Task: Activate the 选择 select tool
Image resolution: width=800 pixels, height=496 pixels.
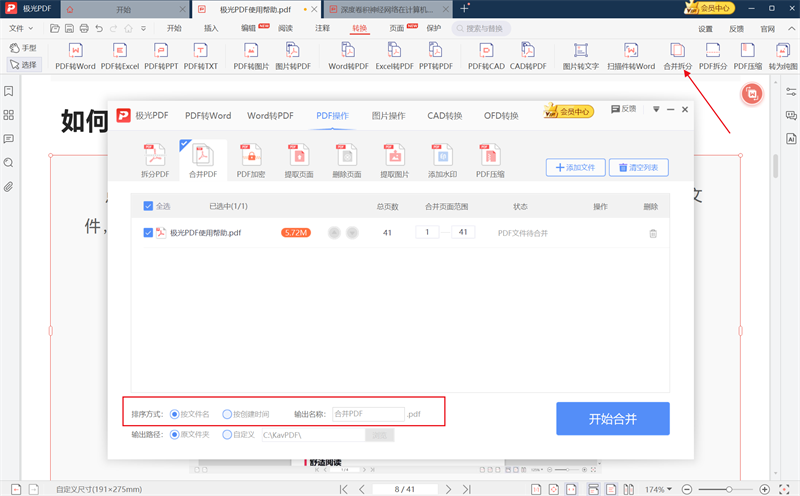Action: [23, 65]
